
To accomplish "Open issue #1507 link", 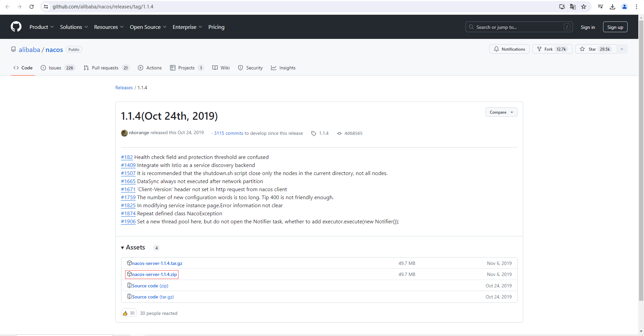I will [128, 173].
